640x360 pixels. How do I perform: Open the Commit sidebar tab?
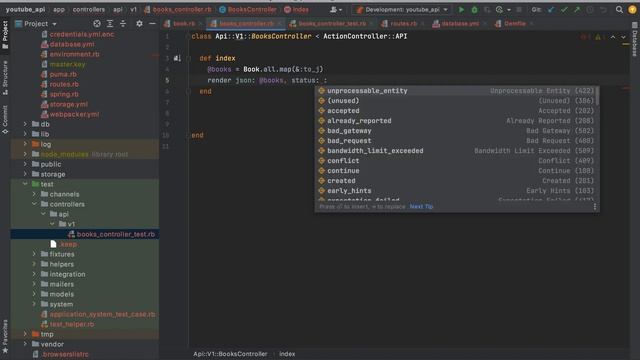pos(5,119)
